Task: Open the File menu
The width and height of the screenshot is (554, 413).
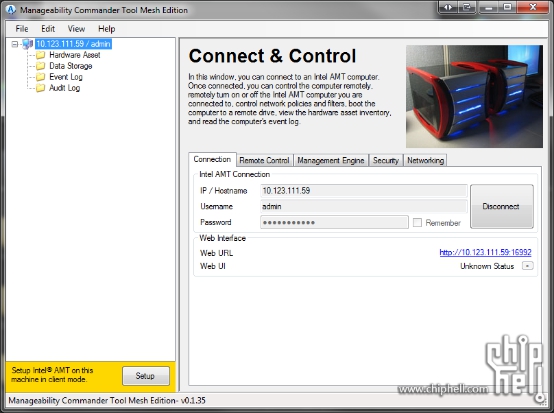Action: pos(22,29)
